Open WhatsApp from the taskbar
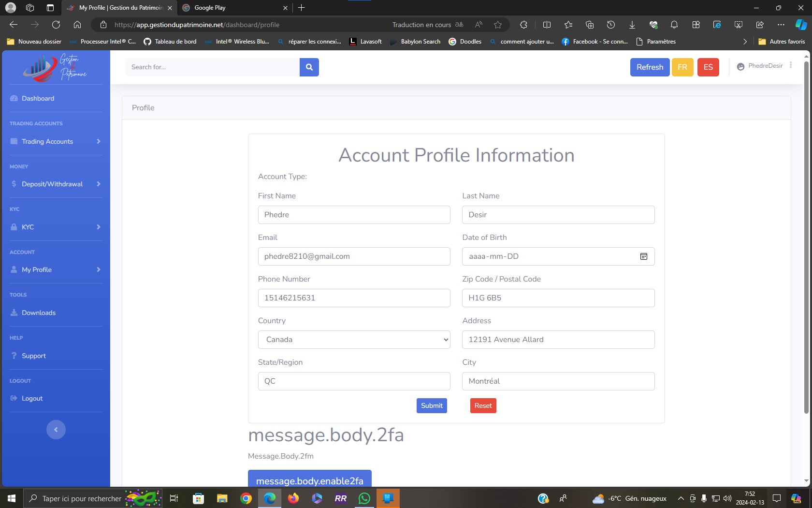The image size is (812, 508). click(x=364, y=498)
